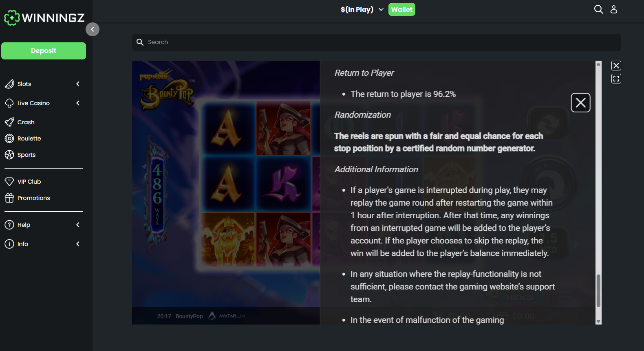Viewport: 644px width, 351px height.
Task: Click the Live Casino spade icon
Action: coord(9,103)
